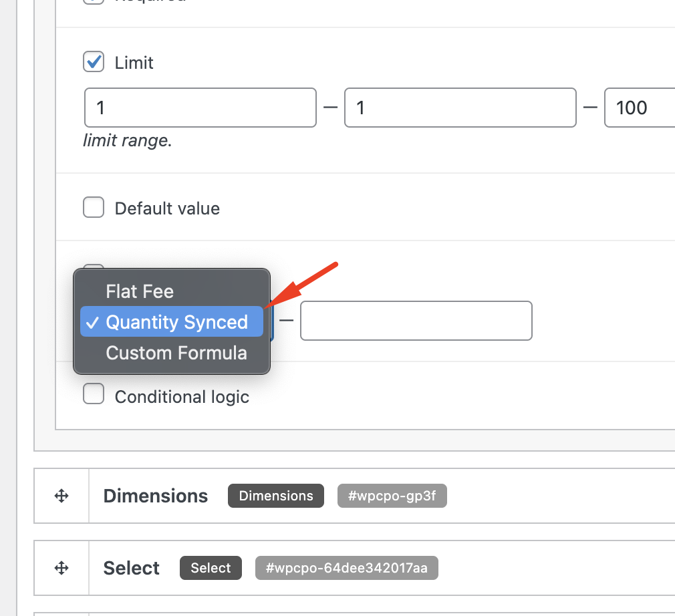This screenshot has width=675, height=616.
Task: Click the first limit input field
Action: [x=200, y=108]
